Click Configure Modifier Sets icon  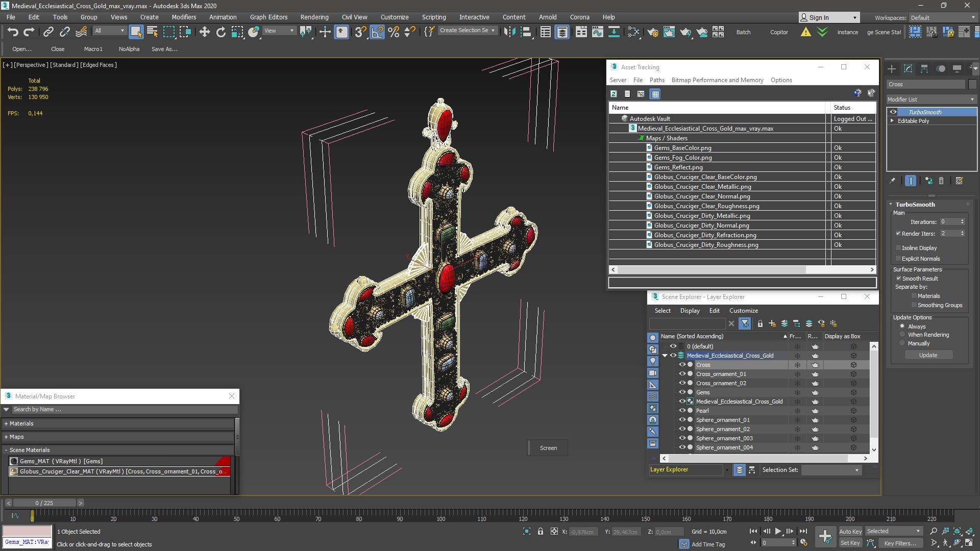pos(959,181)
